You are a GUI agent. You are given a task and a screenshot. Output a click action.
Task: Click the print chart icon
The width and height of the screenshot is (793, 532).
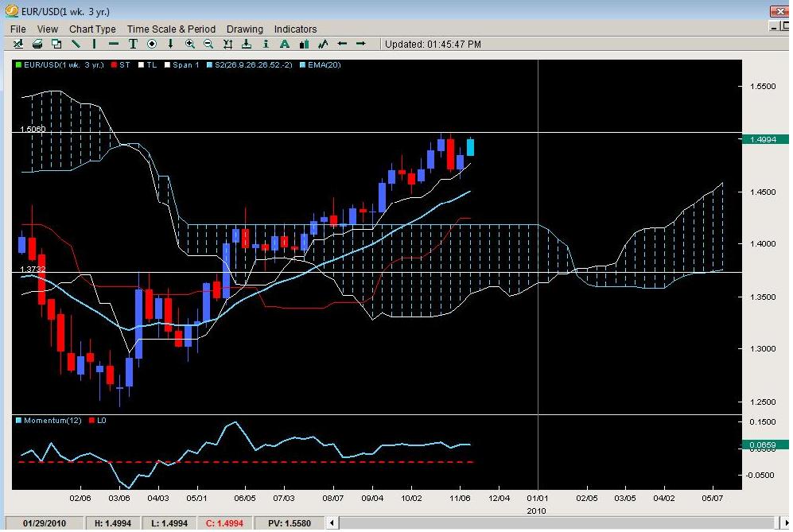[37, 44]
